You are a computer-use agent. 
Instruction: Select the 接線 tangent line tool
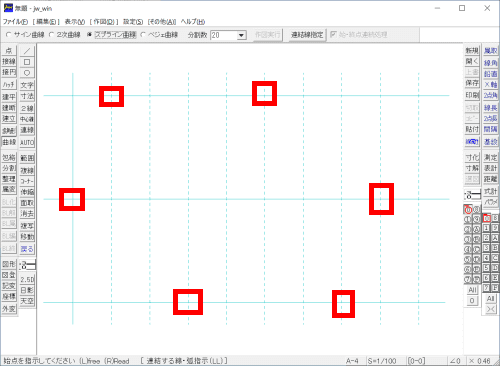coord(9,61)
